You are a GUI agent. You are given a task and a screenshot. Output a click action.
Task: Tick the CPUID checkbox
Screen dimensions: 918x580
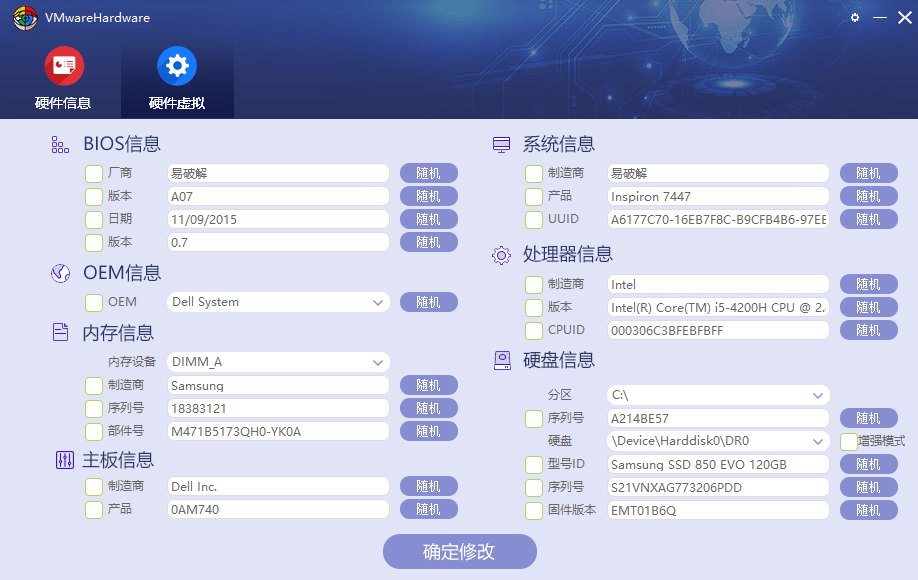point(534,331)
